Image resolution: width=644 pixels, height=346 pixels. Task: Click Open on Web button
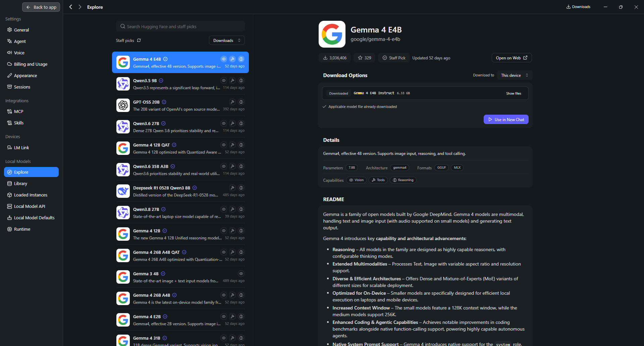[x=512, y=58]
